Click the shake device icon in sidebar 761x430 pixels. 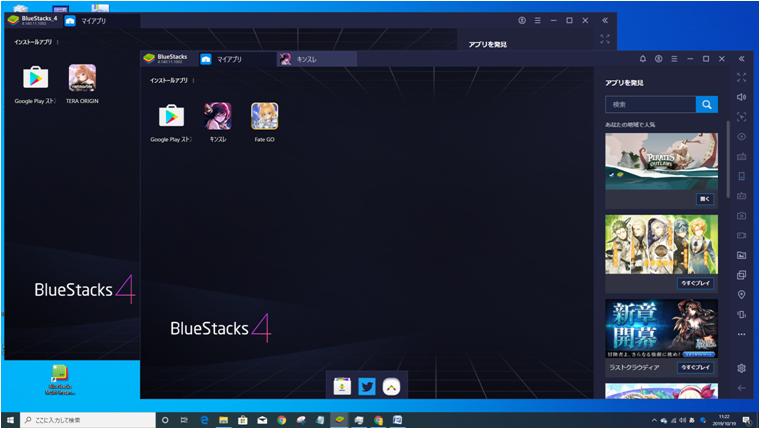coord(742,314)
